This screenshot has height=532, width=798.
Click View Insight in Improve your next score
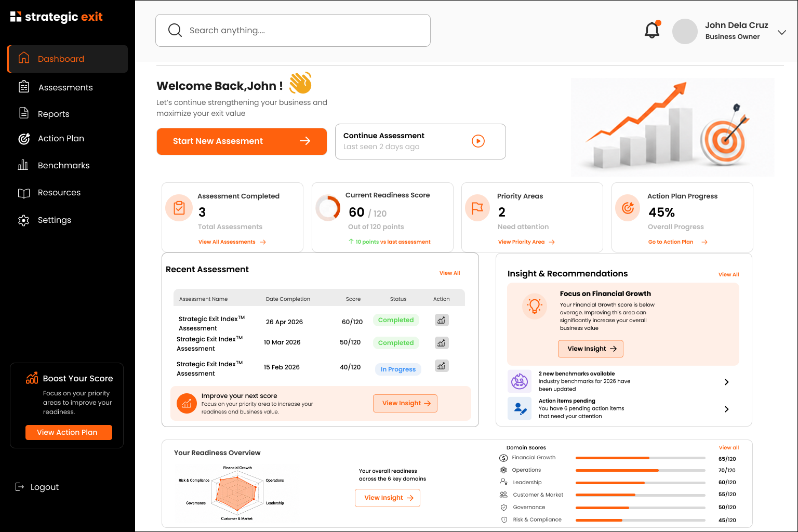405,403
